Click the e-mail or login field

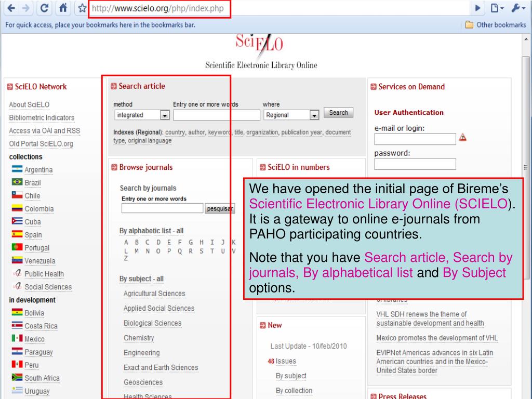415,139
